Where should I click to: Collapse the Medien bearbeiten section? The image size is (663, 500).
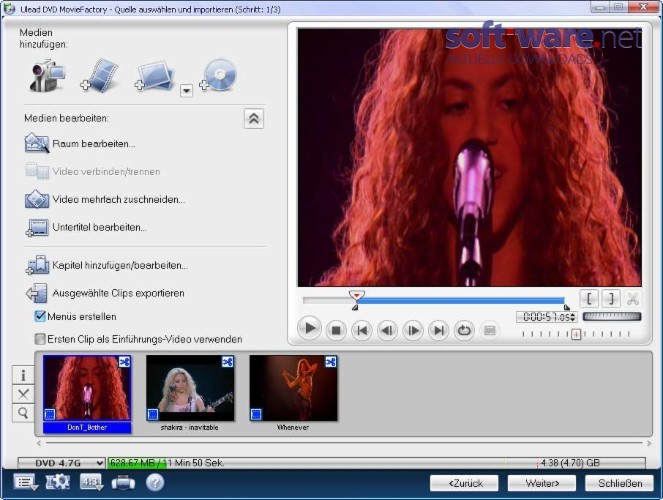[254, 118]
